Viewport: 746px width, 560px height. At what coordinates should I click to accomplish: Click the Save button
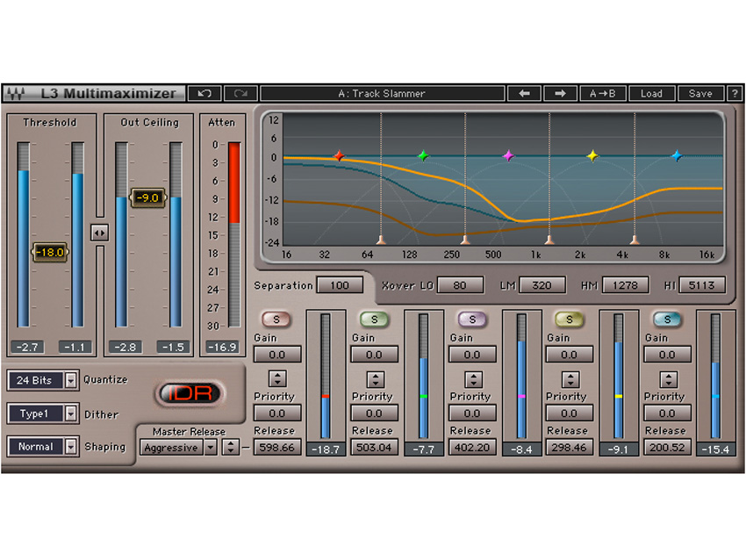click(x=700, y=93)
